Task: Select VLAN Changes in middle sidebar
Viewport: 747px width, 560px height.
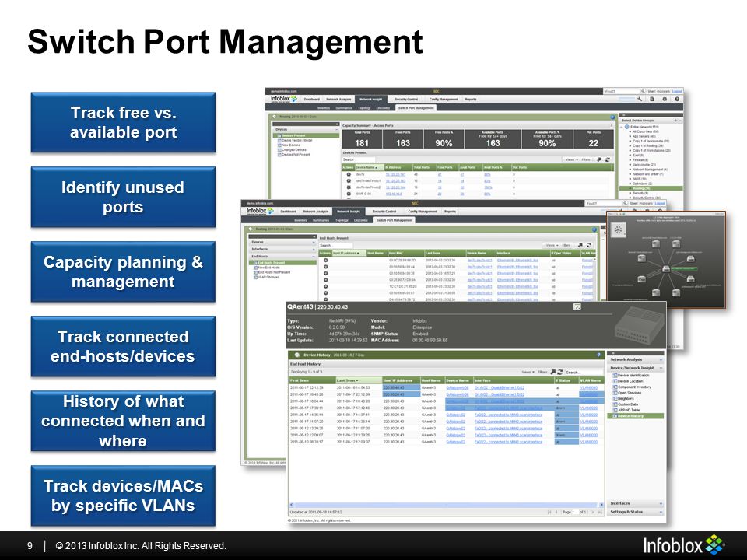Action: coord(268,277)
